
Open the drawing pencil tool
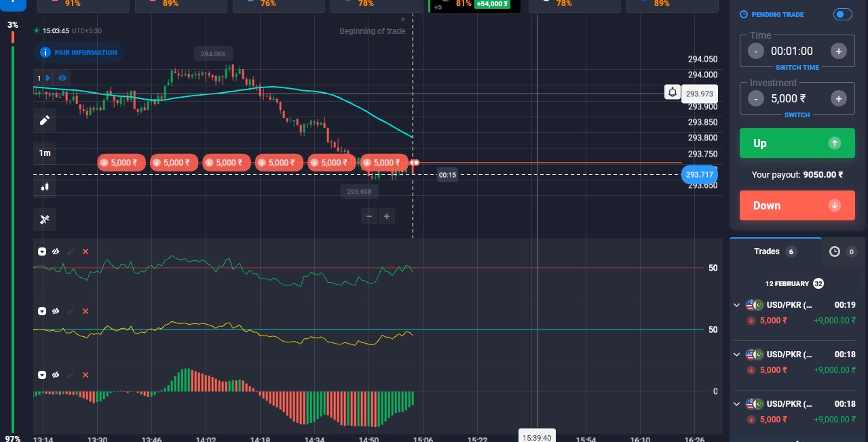click(45, 120)
